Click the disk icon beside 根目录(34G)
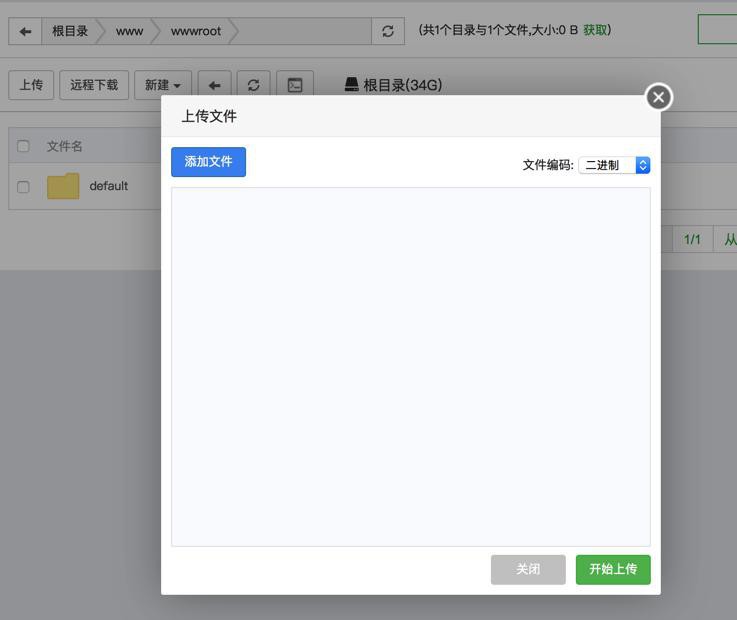 352,85
